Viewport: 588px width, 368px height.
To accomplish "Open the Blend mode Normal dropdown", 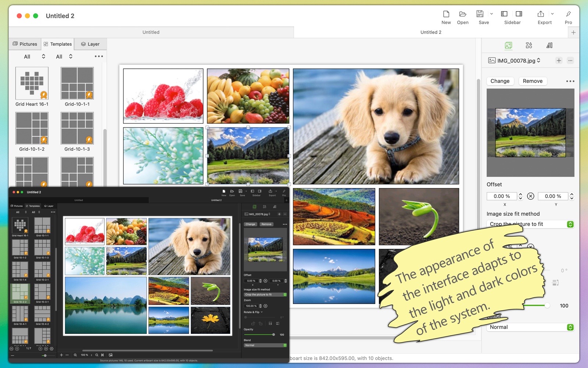I will click(531, 327).
